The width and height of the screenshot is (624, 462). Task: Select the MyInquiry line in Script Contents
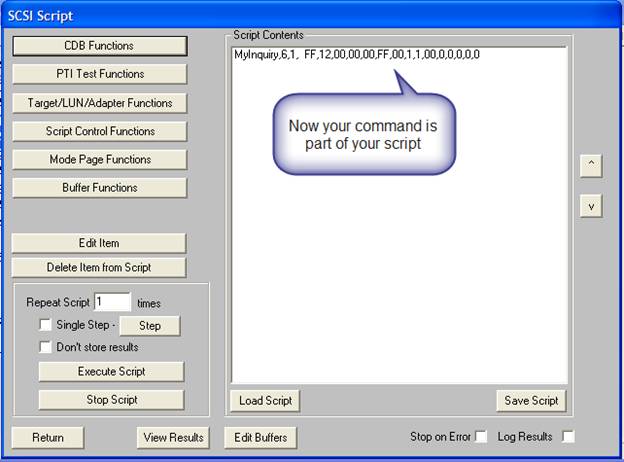[356, 55]
